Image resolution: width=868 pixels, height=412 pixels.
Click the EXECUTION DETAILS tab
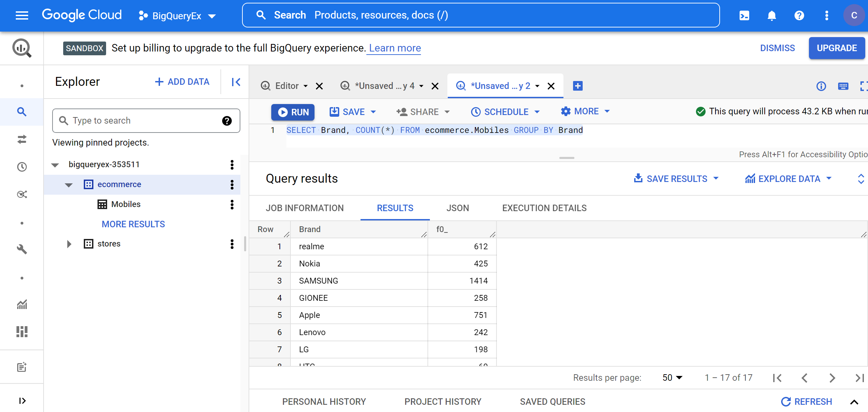coord(544,208)
